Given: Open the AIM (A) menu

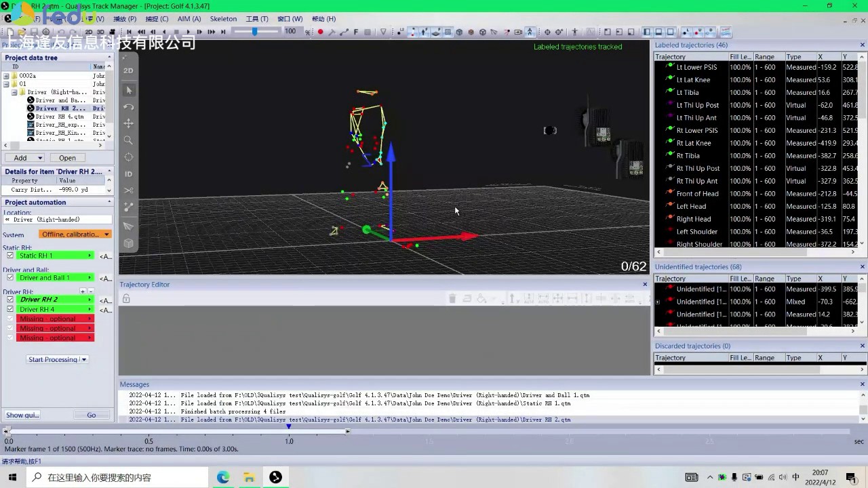Looking at the screenshot, I should (189, 19).
